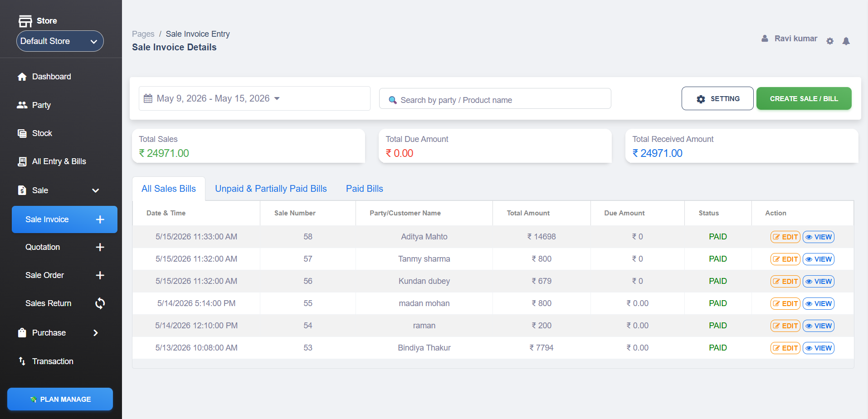
Task: Edit the Kundan dubey invoice
Action: [x=785, y=281]
